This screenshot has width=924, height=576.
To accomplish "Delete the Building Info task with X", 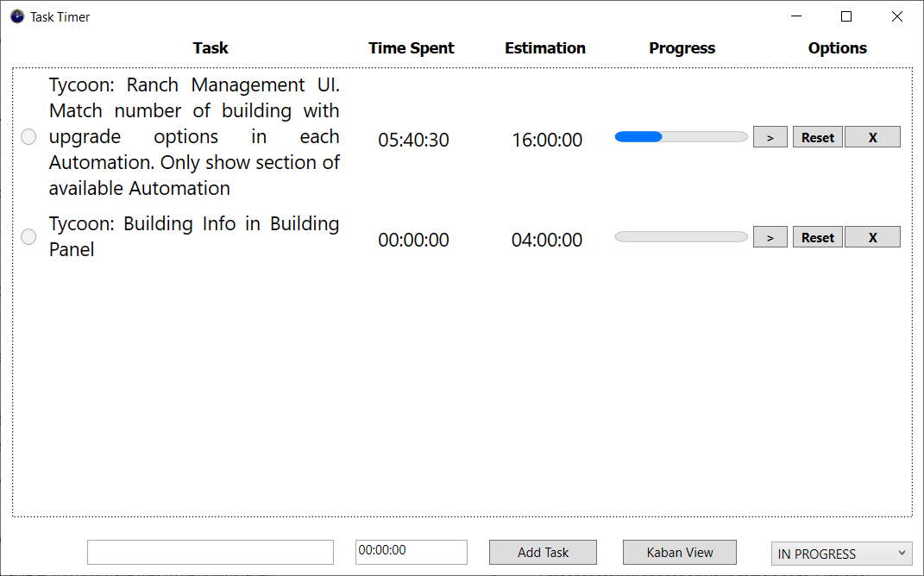I will [x=872, y=236].
